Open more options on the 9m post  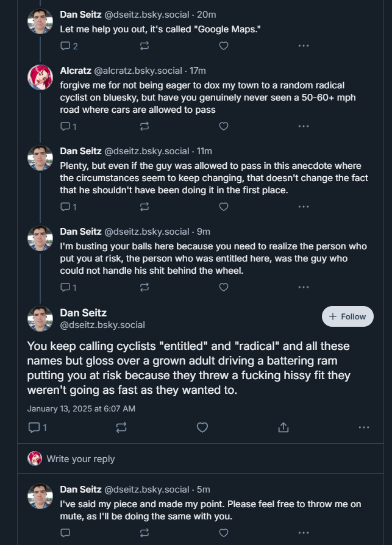tap(303, 287)
